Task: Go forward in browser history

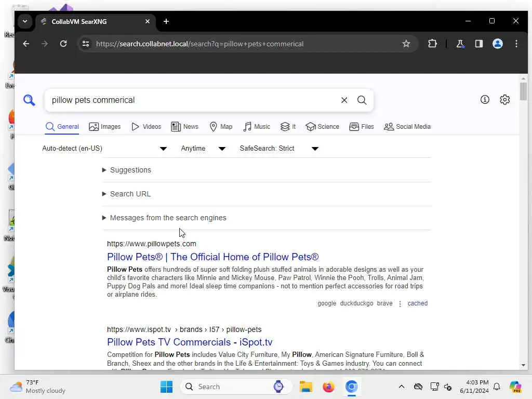Action: pyautogui.click(x=45, y=44)
